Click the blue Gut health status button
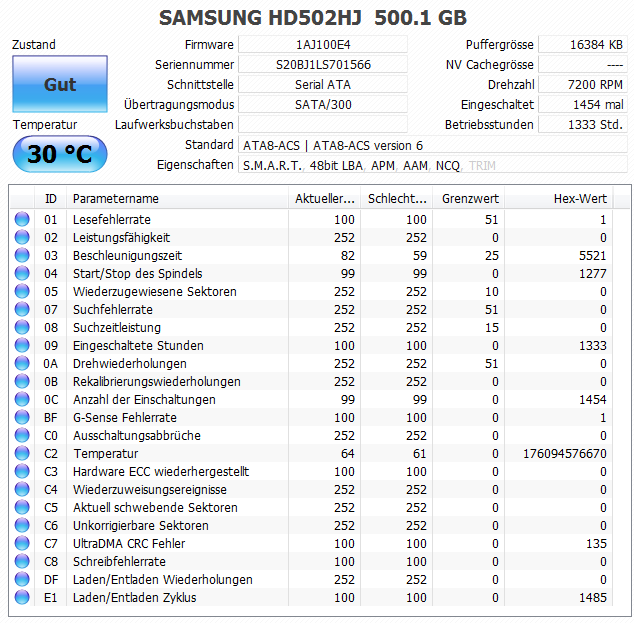The image size is (634, 623). pyautogui.click(x=60, y=84)
